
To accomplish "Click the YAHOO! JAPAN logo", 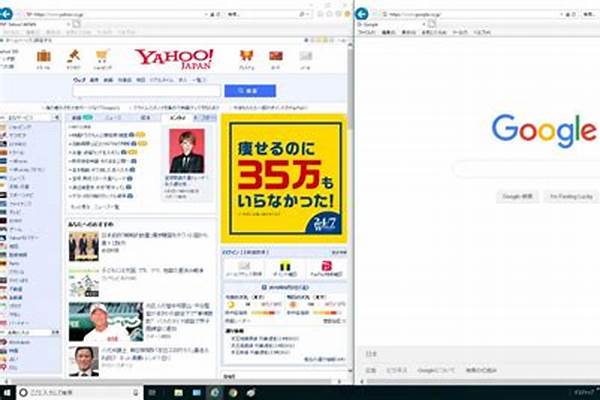I will (174, 59).
